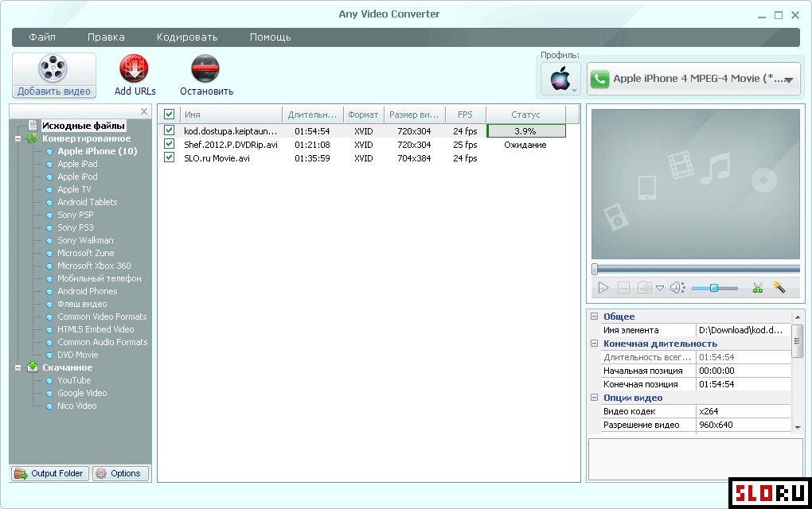The image size is (812, 509).
Task: Open the Кодировать menu
Action: [187, 37]
